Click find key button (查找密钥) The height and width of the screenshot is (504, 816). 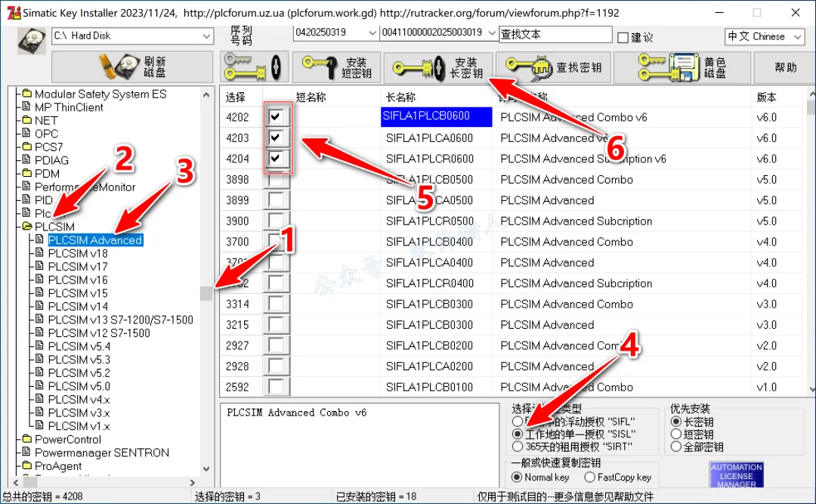[x=554, y=67]
